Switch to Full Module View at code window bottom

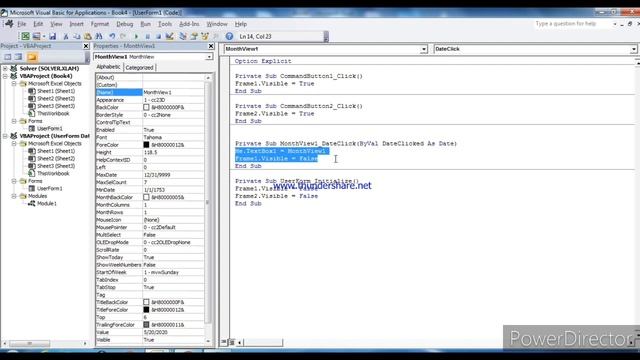[231, 342]
